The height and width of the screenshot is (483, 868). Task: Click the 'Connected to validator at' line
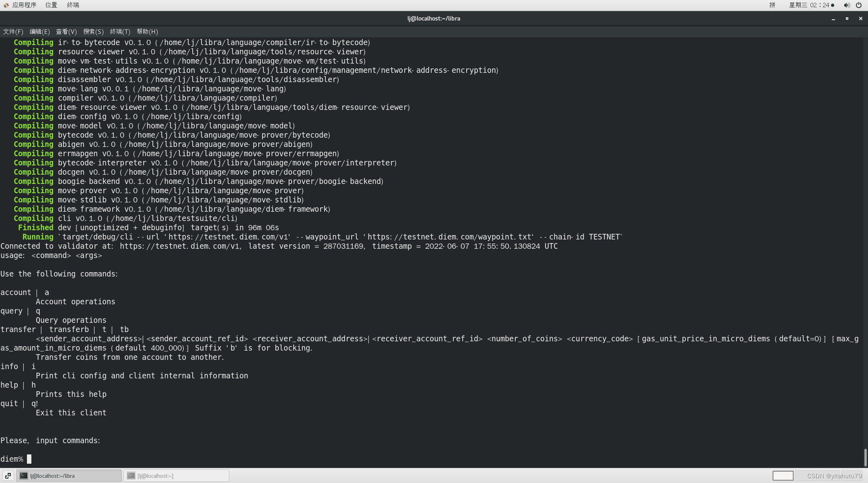[279, 246]
